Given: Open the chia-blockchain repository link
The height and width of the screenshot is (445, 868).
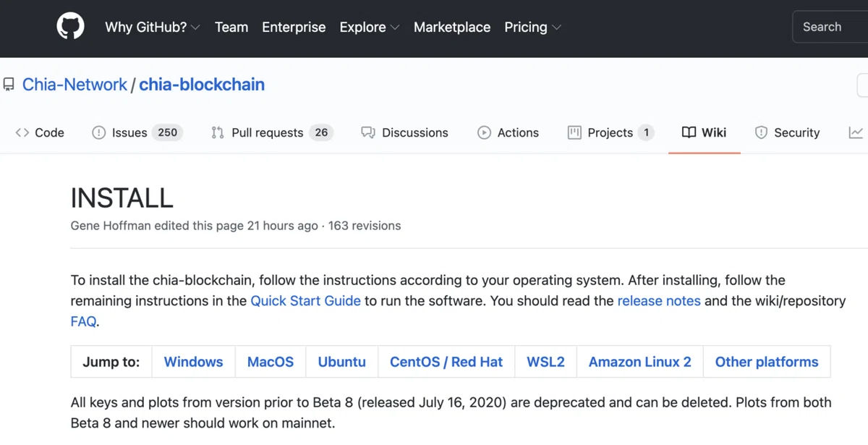Looking at the screenshot, I should click(x=202, y=85).
